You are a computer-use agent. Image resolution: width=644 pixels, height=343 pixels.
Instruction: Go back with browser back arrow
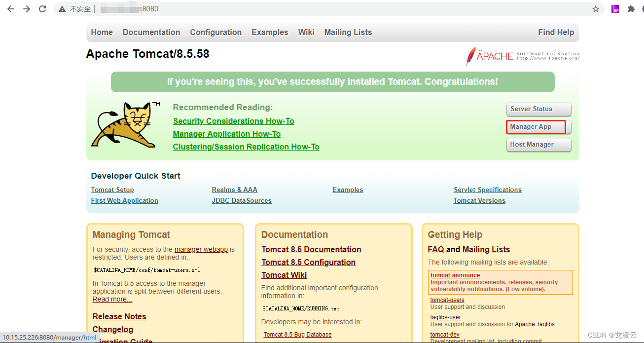click(x=11, y=9)
